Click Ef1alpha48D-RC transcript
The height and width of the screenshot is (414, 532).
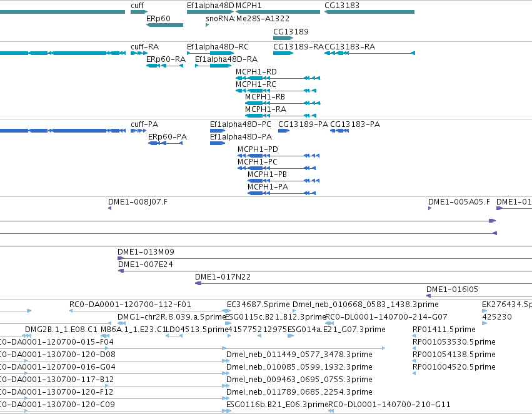210,53
